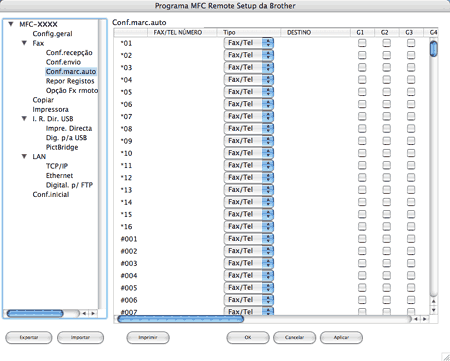This screenshot has width=450, height=361.
Task: Tick G1 checkbox for entry *01
Action: coord(362,43)
